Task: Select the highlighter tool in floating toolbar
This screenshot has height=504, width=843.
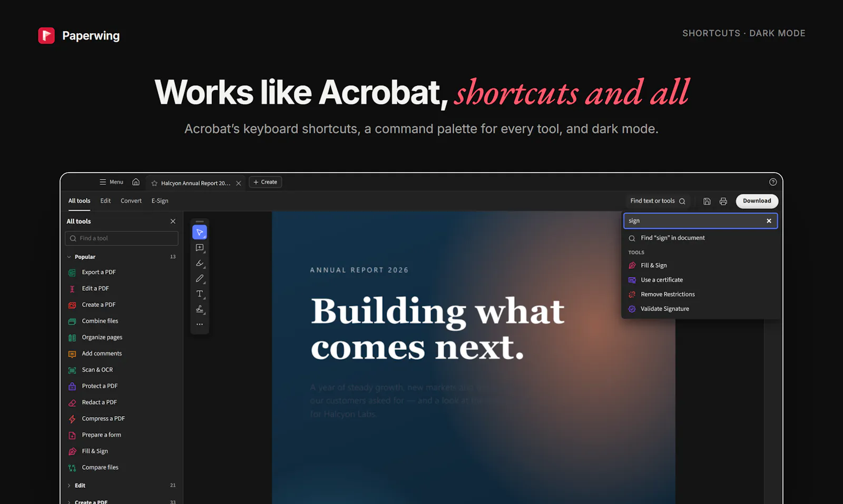Action: [200, 263]
